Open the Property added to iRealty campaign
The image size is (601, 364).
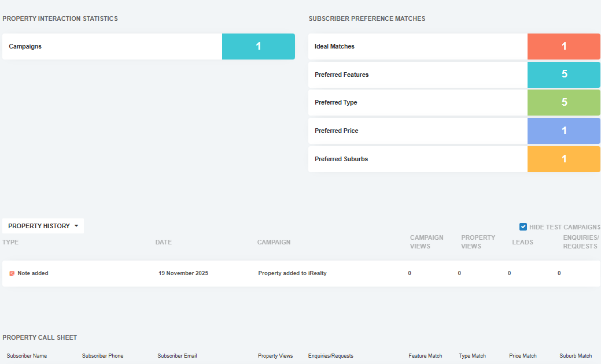tap(292, 273)
